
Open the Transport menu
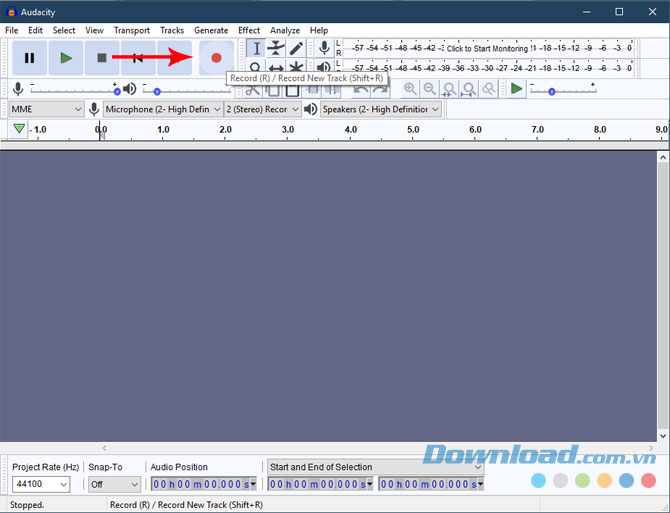(132, 30)
